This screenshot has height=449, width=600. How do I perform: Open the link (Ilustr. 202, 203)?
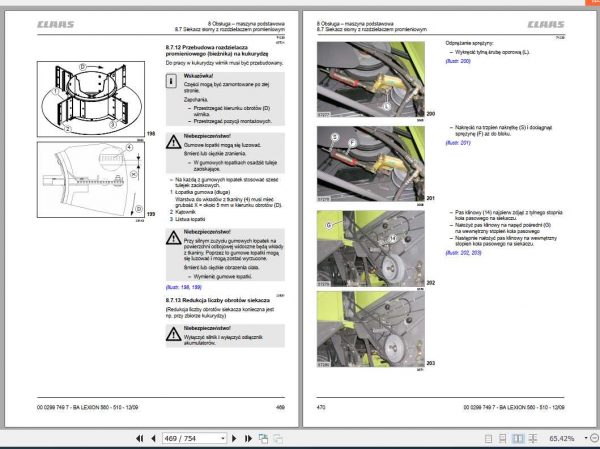[x=463, y=253]
